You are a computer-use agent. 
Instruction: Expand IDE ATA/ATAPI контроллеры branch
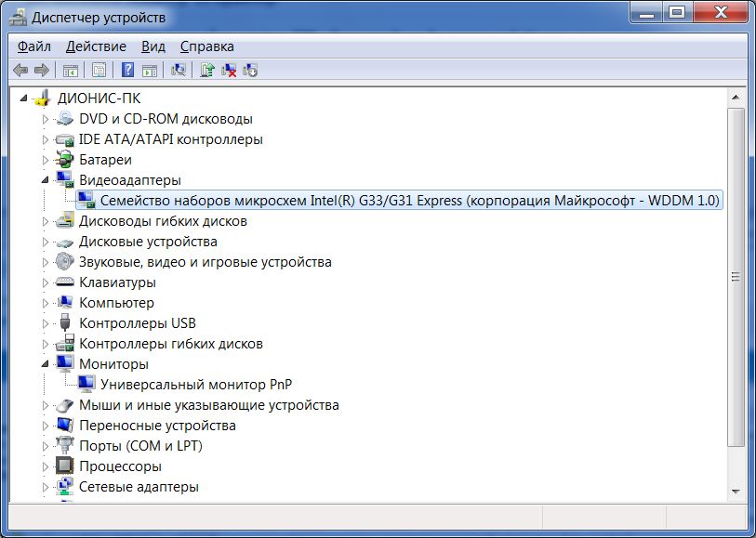pyautogui.click(x=46, y=139)
